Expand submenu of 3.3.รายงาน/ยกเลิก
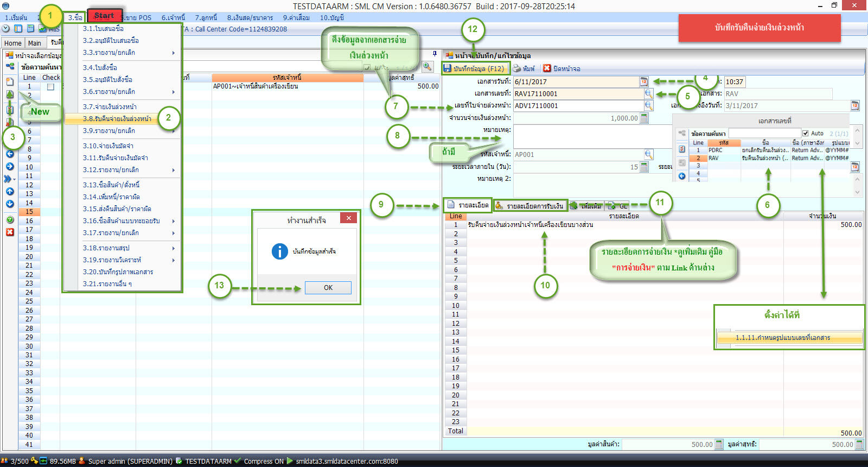 point(174,53)
